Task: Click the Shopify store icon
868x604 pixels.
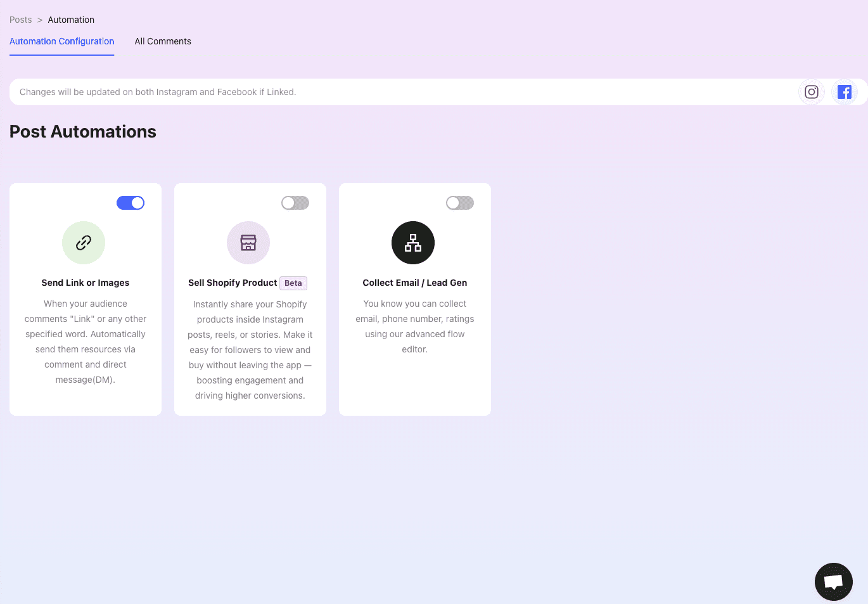Action: coord(248,243)
